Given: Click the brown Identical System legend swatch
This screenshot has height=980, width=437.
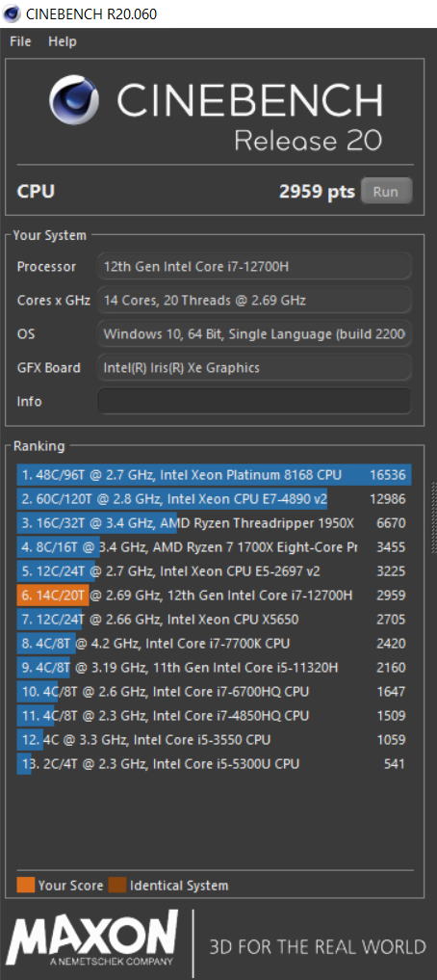Looking at the screenshot, I should click(116, 885).
